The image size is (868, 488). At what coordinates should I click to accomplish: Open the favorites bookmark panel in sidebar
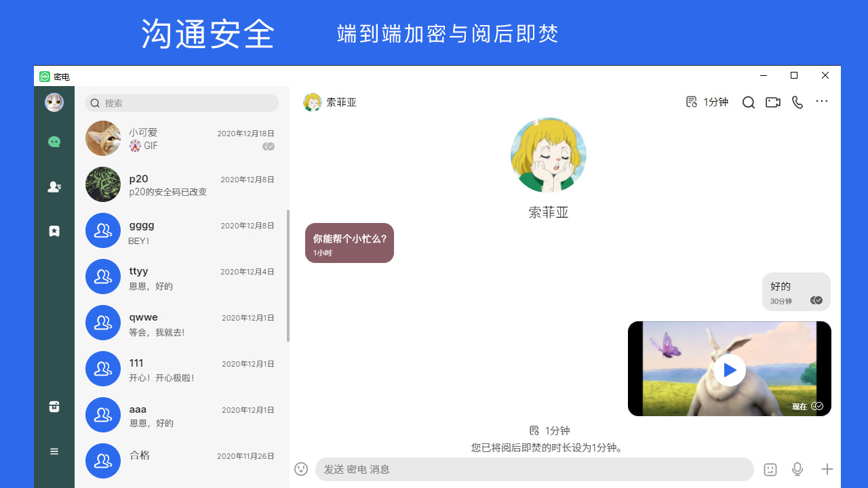[x=54, y=230]
